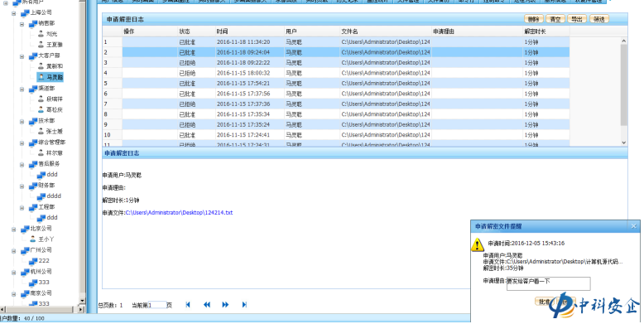Viewport: 644px width, 324px height.
Task: Open the 124214.txt file path link
Action: tap(179, 213)
